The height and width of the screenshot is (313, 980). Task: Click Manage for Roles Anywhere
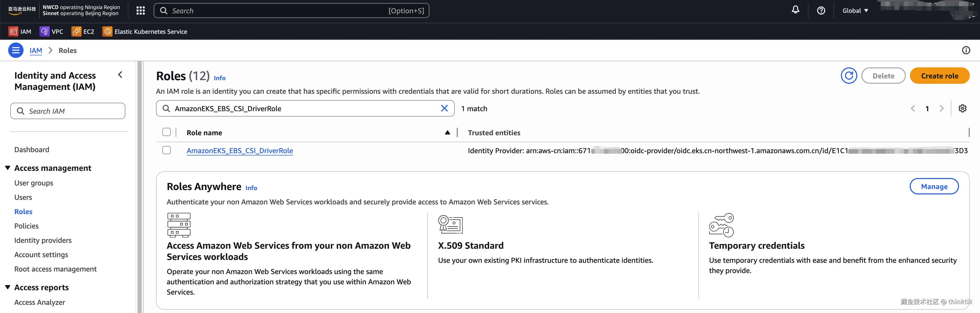pos(934,186)
